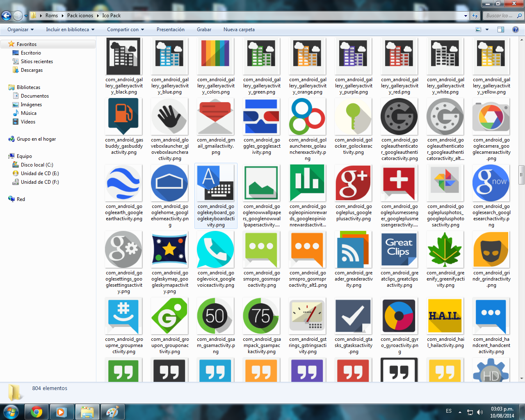
Task: Open Unidad de CD (E:)
Action: point(40,173)
